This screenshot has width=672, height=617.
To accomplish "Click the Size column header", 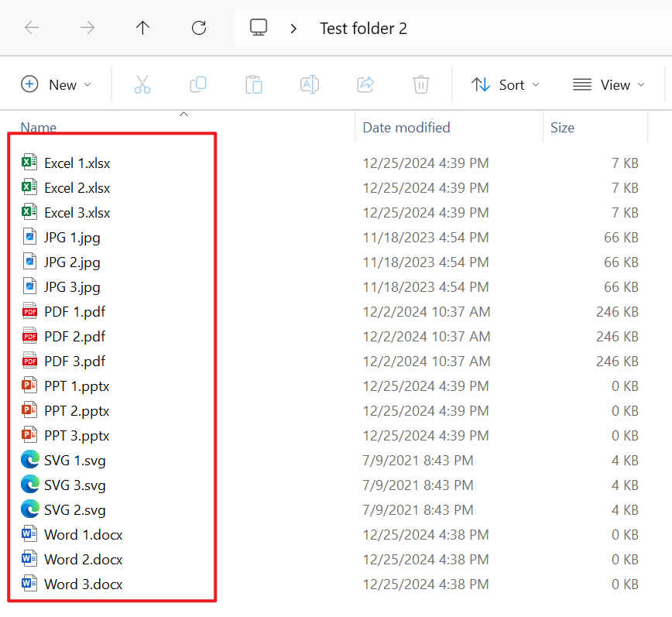I will tap(562, 128).
